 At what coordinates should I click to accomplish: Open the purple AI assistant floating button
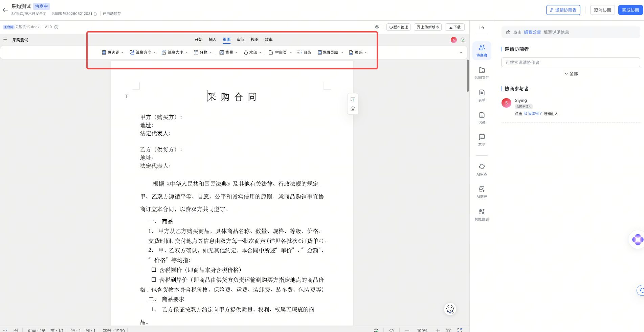point(637,240)
